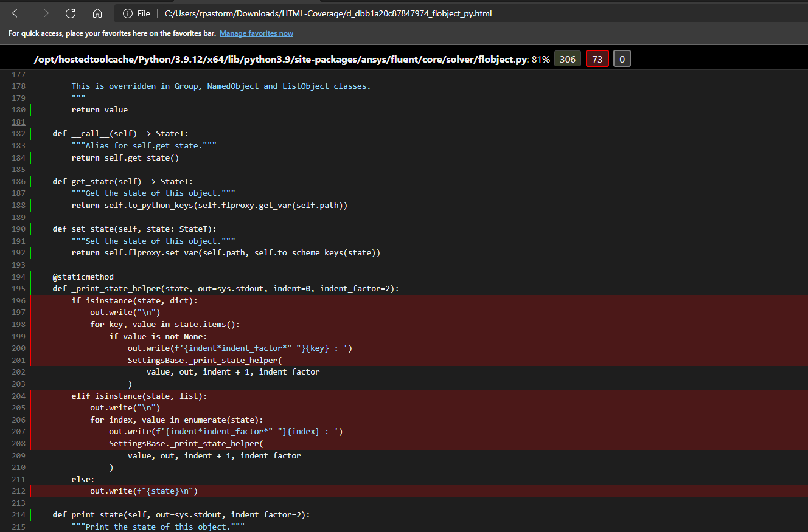This screenshot has width=808, height=532.
Task: Click 'return self.to_python_keys' line 188
Action: (x=209, y=206)
